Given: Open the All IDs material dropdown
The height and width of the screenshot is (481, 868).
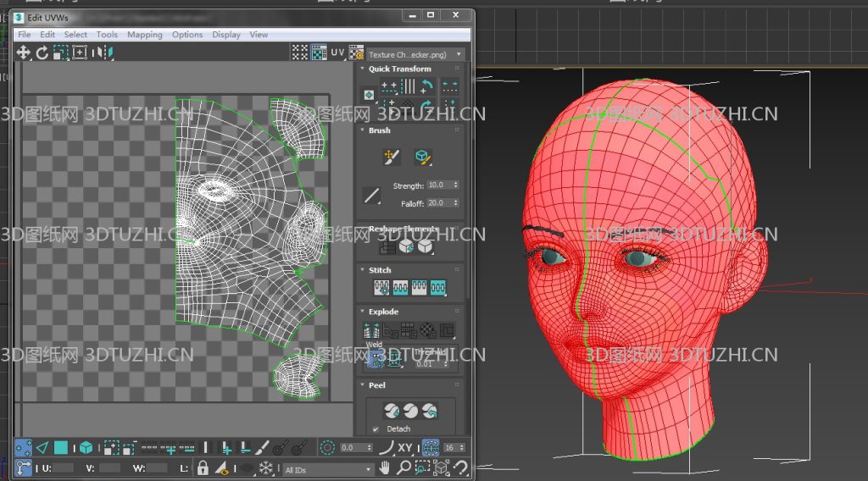Looking at the screenshot, I should coord(328,468).
